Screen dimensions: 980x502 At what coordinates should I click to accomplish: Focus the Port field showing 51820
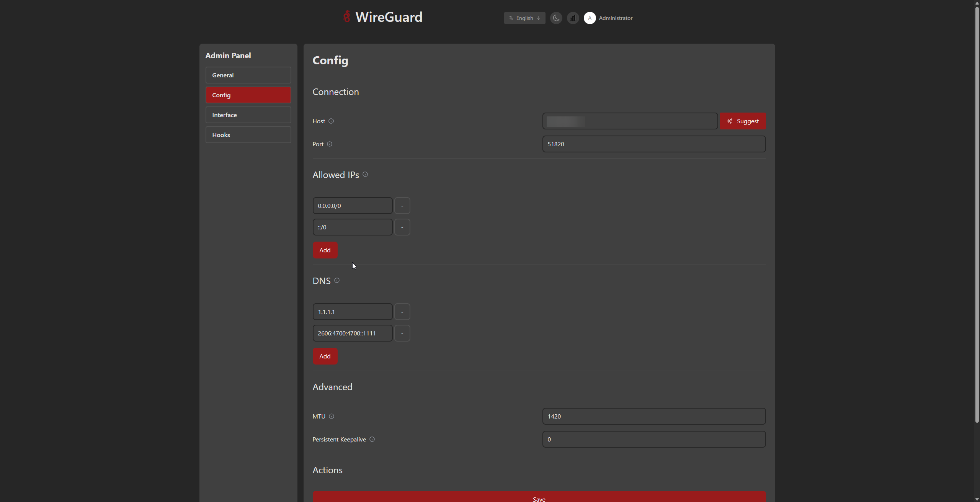pyautogui.click(x=654, y=144)
